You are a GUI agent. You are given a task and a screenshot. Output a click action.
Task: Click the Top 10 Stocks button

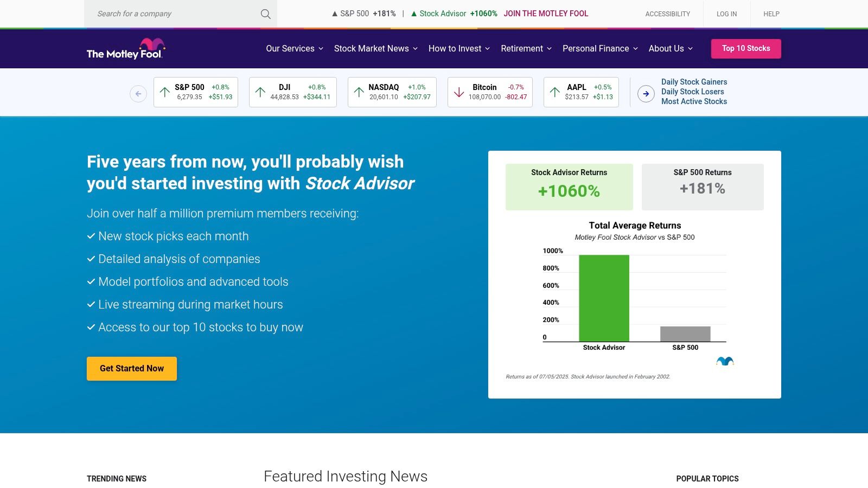point(746,49)
